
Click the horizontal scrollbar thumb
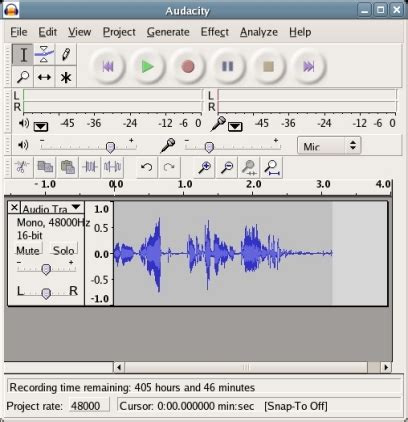pyautogui.click(x=246, y=367)
